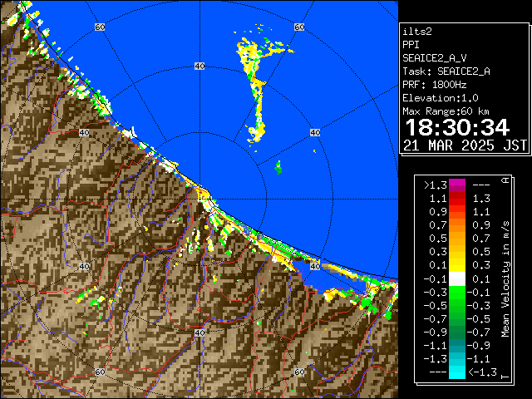Click the 'PRF: 1800Hz' value
Image resolution: width=532 pixels, height=399 pixels.
click(435, 85)
